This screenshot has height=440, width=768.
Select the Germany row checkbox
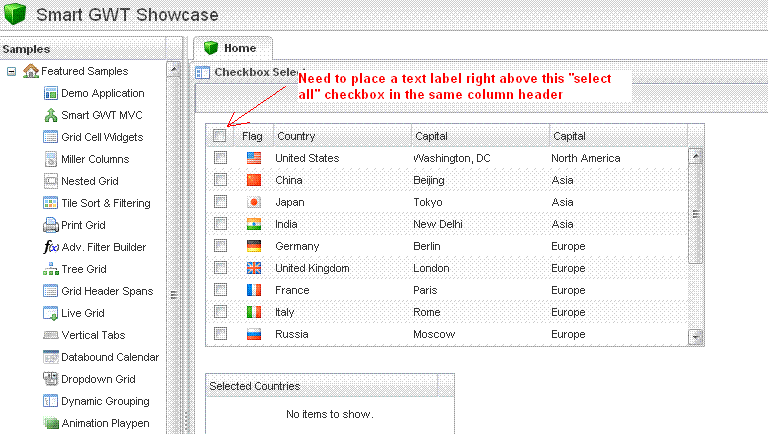220,246
